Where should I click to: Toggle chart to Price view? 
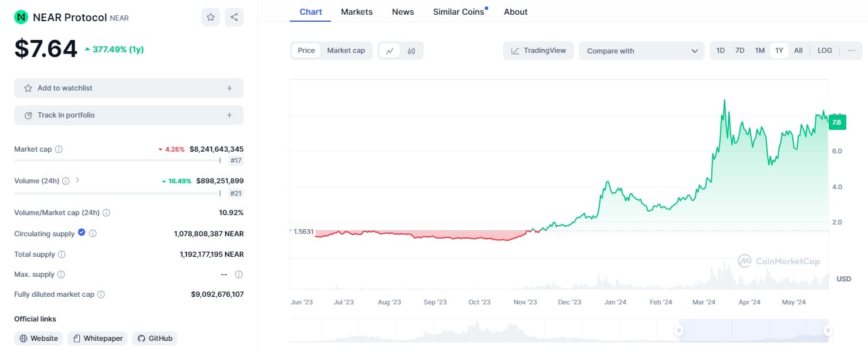tap(306, 51)
